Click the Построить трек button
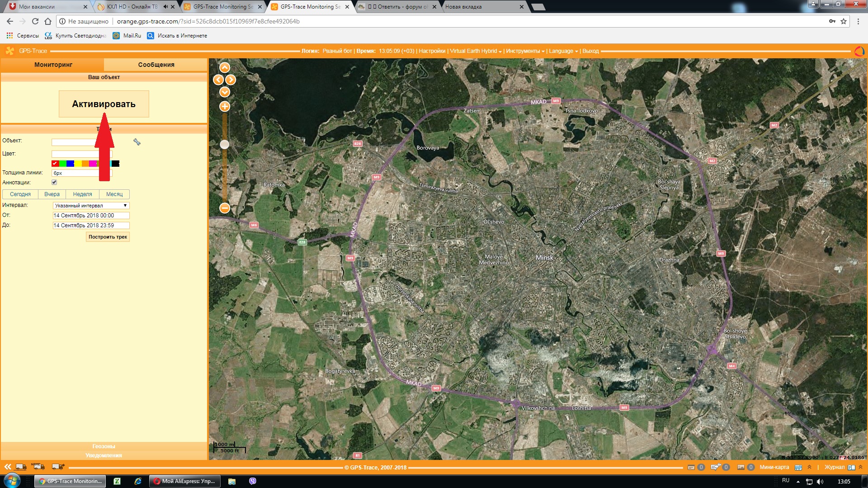This screenshot has height=488, width=868. (x=108, y=237)
